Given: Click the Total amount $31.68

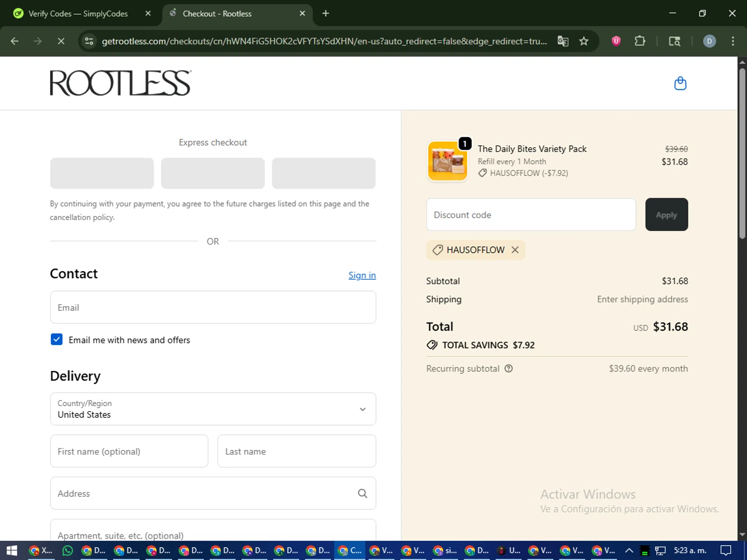Looking at the screenshot, I should (x=670, y=327).
